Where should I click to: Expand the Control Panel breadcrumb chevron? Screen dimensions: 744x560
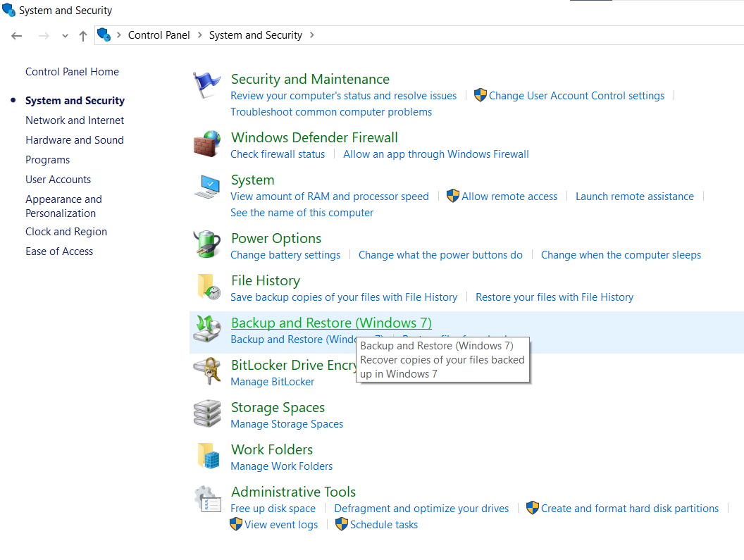click(x=199, y=35)
